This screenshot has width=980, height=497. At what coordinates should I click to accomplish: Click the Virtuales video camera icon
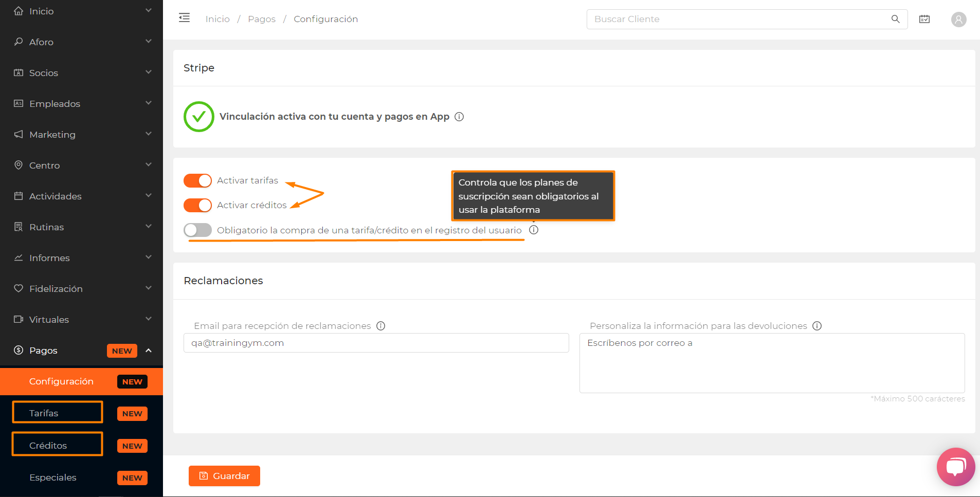19,319
